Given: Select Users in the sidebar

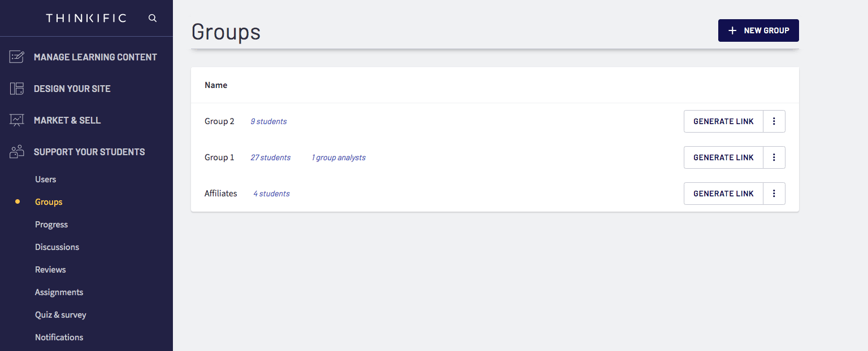Looking at the screenshot, I should tap(45, 179).
